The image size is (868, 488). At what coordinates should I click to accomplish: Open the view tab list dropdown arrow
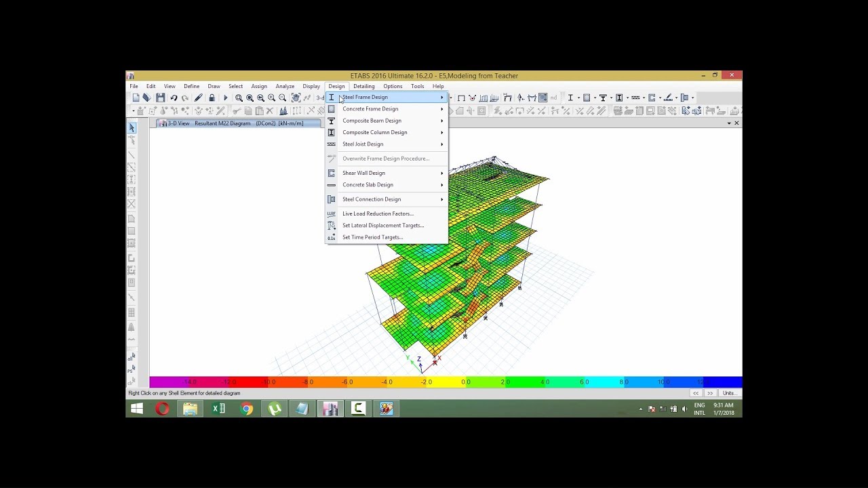(729, 123)
